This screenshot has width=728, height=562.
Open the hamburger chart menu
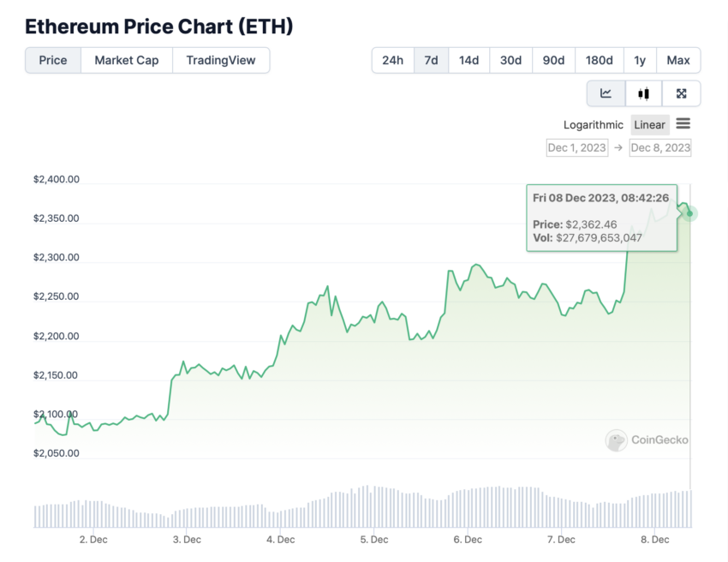(683, 123)
